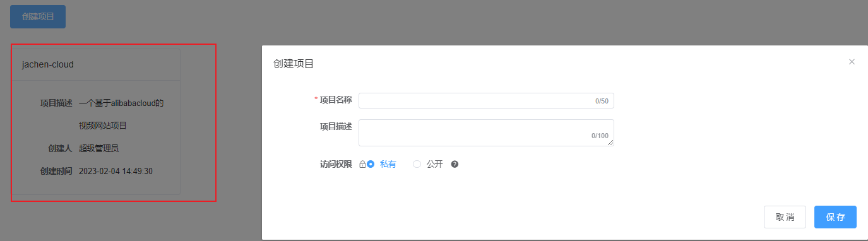Click the 访问权限 label
This screenshot has height=241, width=868.
click(x=336, y=164)
